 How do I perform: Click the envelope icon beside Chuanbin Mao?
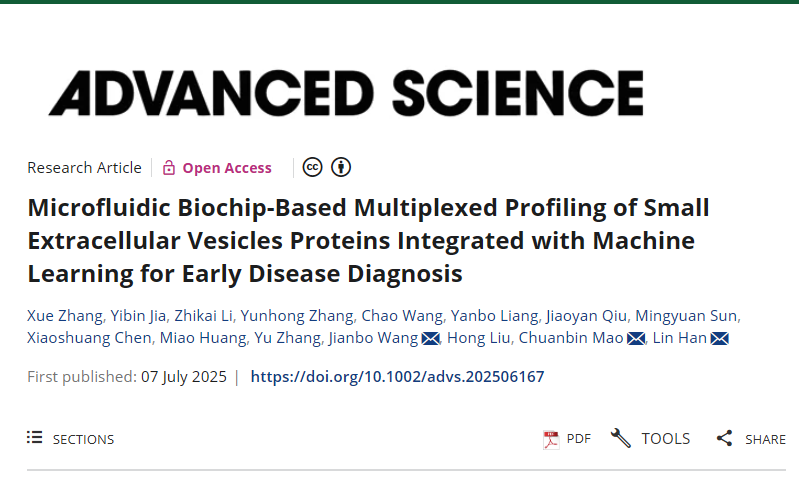coord(636,338)
